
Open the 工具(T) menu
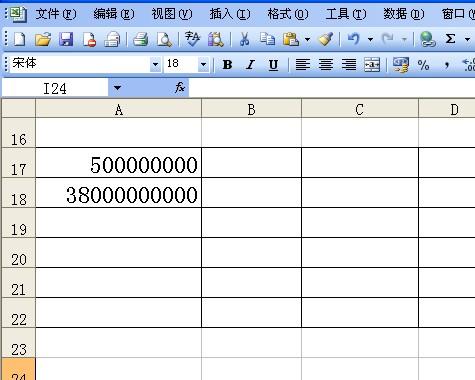point(346,14)
